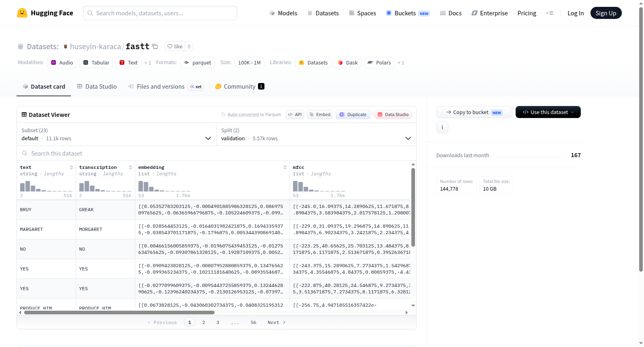Click the MARGARET text cell
Image resolution: width=644 pixels, height=347 pixels.
point(46,229)
